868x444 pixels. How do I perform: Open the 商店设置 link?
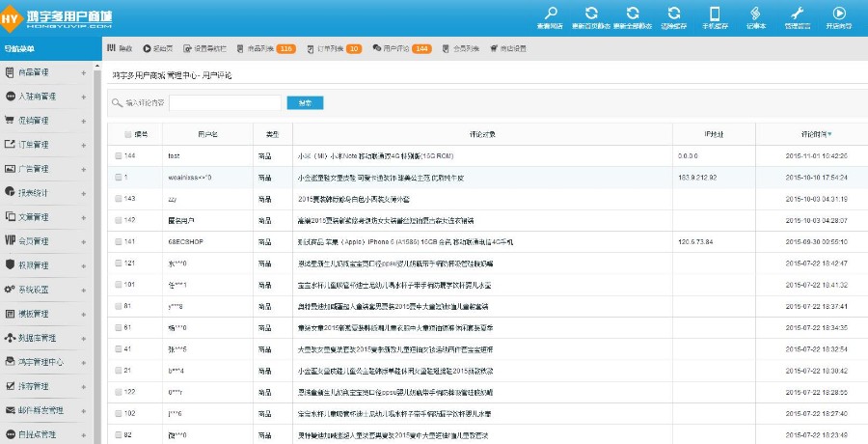pyautogui.click(x=508, y=49)
